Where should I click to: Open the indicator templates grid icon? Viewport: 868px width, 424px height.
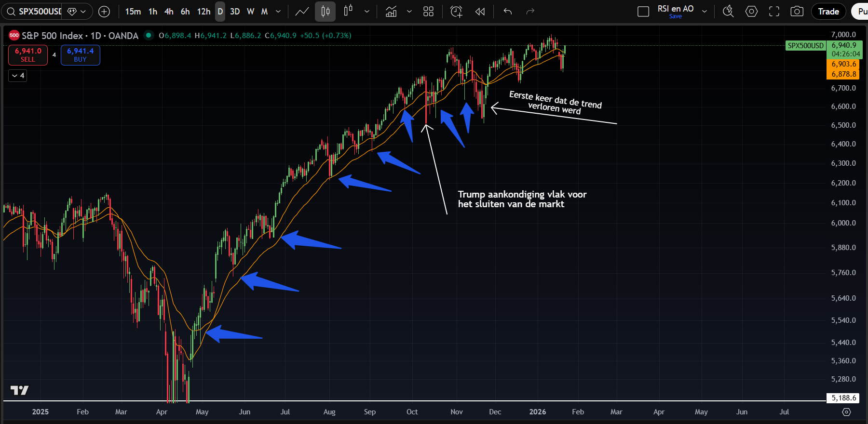coord(428,12)
